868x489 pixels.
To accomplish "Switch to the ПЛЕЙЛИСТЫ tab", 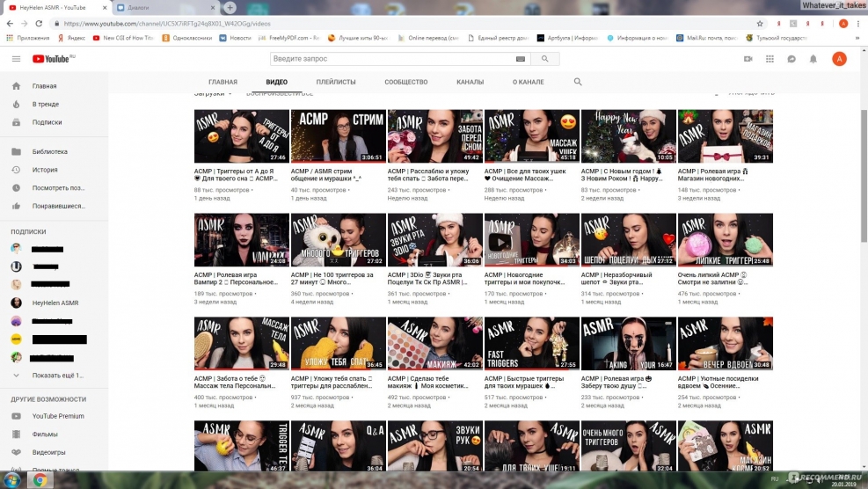I will click(x=336, y=82).
